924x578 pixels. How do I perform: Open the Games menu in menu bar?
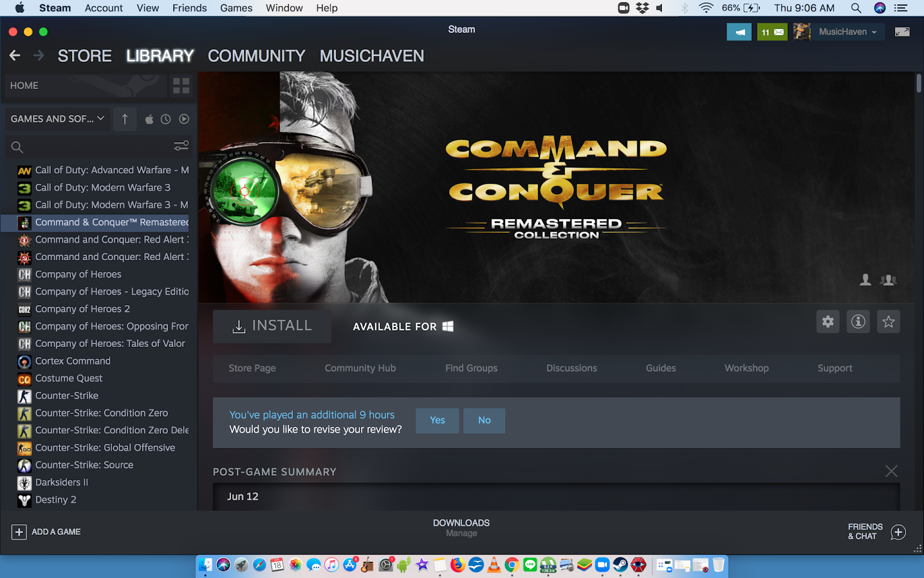pyautogui.click(x=236, y=8)
